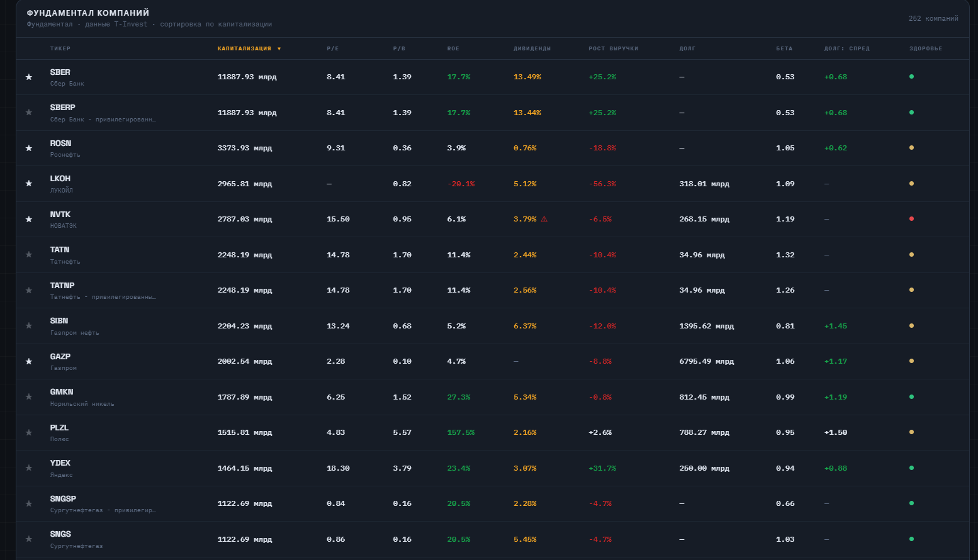
Task: Sort by the РОСТ ВЫРУЧКИ column header
Action: tap(614, 48)
